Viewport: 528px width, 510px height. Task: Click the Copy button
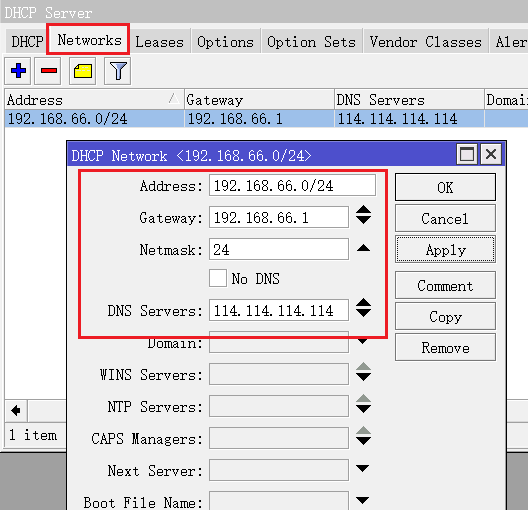click(x=445, y=316)
